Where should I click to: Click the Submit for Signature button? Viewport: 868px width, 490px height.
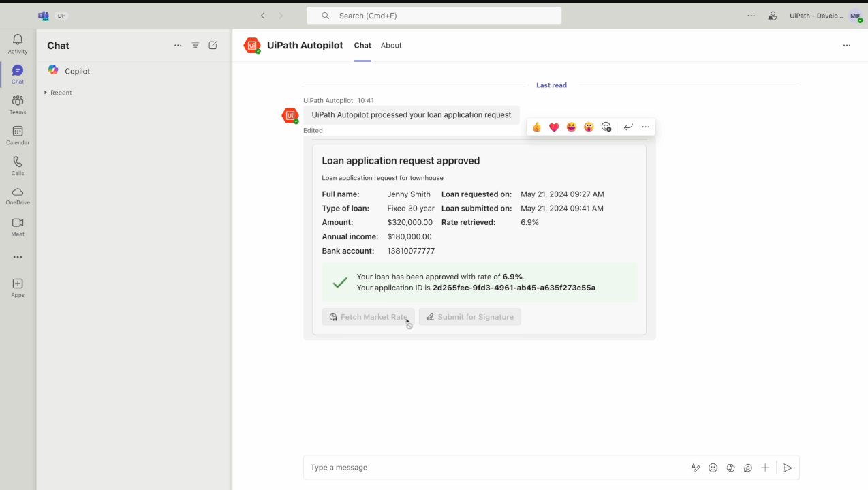[469, 317]
